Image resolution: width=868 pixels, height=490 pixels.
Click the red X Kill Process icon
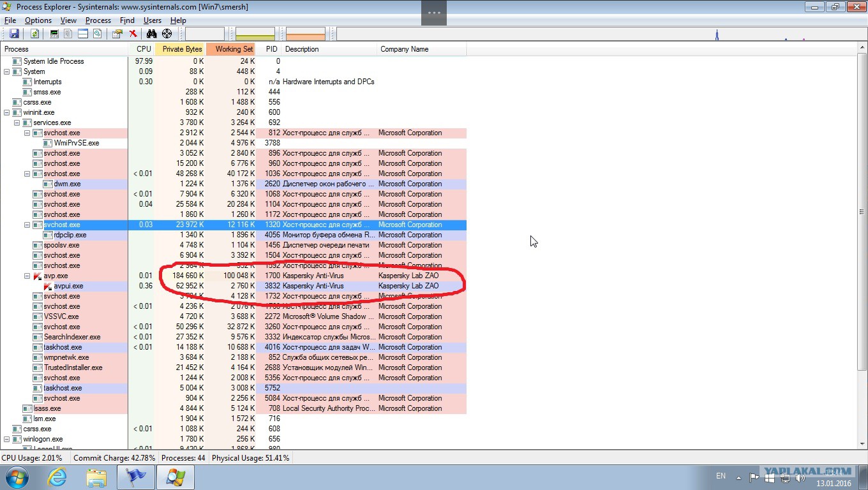coord(133,33)
